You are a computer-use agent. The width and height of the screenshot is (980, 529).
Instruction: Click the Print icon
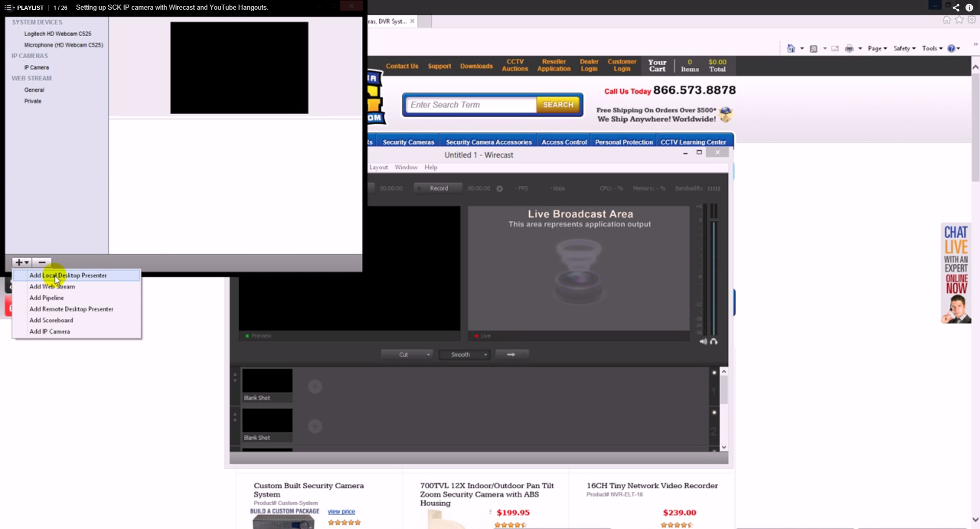point(849,48)
